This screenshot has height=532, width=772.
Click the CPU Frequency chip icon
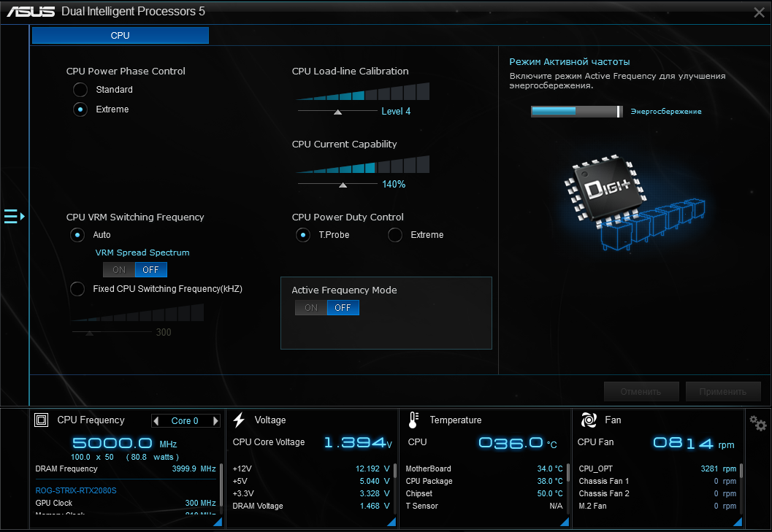point(42,420)
